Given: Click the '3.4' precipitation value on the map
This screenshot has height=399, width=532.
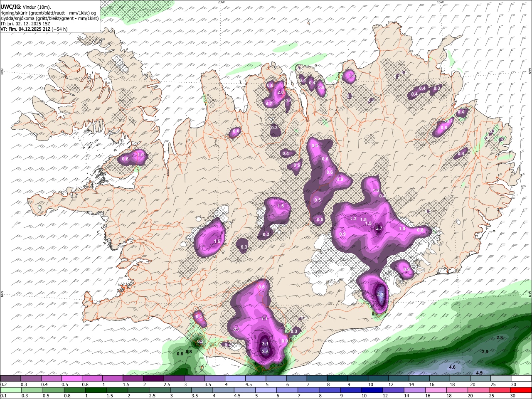Looking at the screenshot, I should click(265, 352).
